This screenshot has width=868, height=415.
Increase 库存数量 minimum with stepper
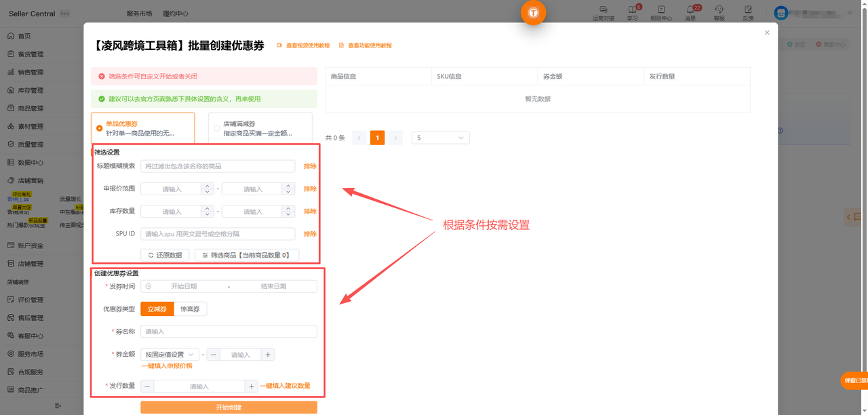(x=206, y=209)
